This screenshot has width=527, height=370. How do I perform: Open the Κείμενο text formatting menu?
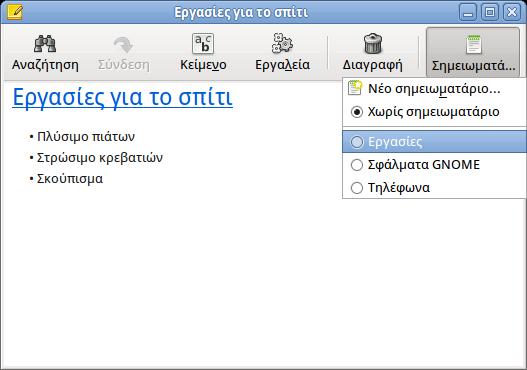203,53
